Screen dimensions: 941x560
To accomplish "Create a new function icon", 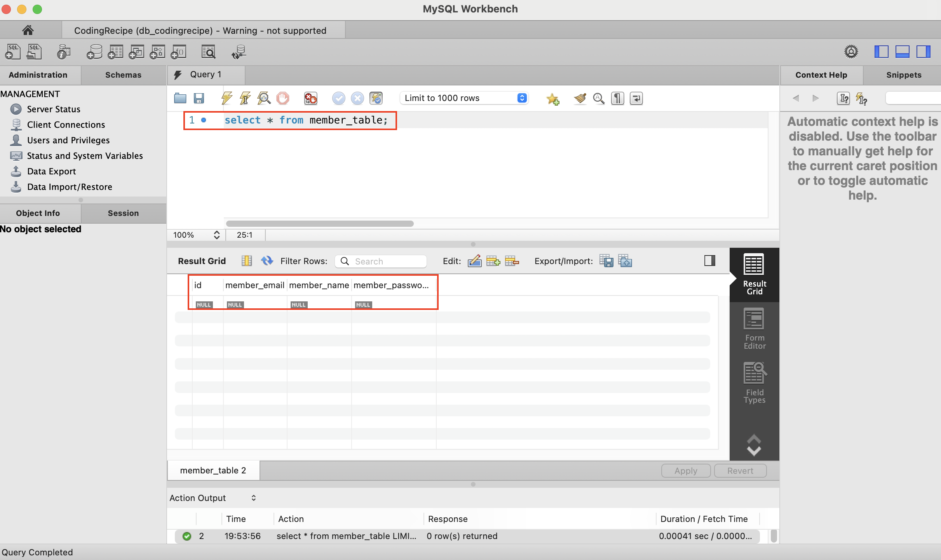I will pos(179,52).
